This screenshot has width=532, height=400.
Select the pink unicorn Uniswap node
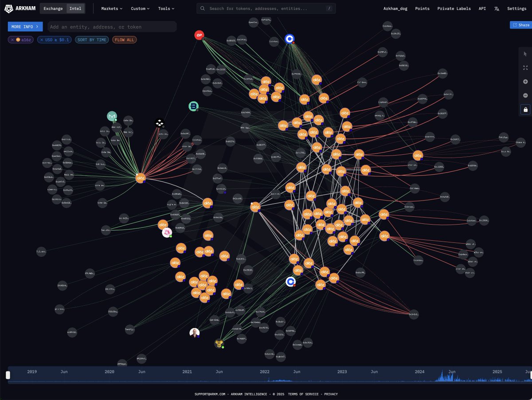click(x=167, y=232)
